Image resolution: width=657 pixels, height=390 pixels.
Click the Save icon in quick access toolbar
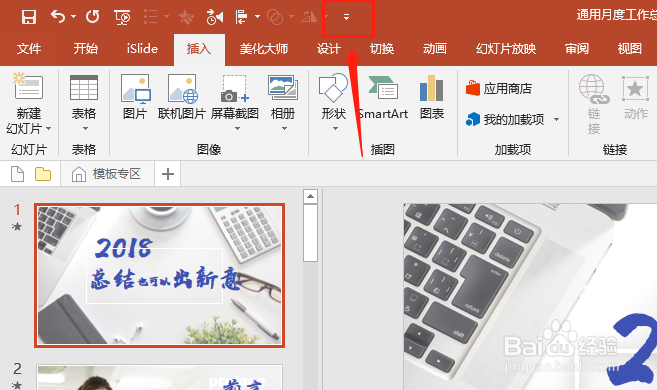(29, 17)
